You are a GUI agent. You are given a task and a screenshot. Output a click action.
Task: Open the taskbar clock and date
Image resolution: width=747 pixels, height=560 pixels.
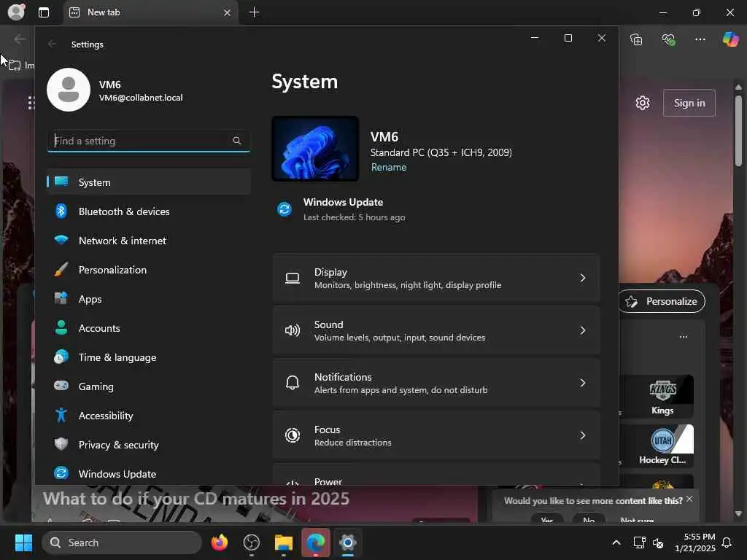point(694,542)
